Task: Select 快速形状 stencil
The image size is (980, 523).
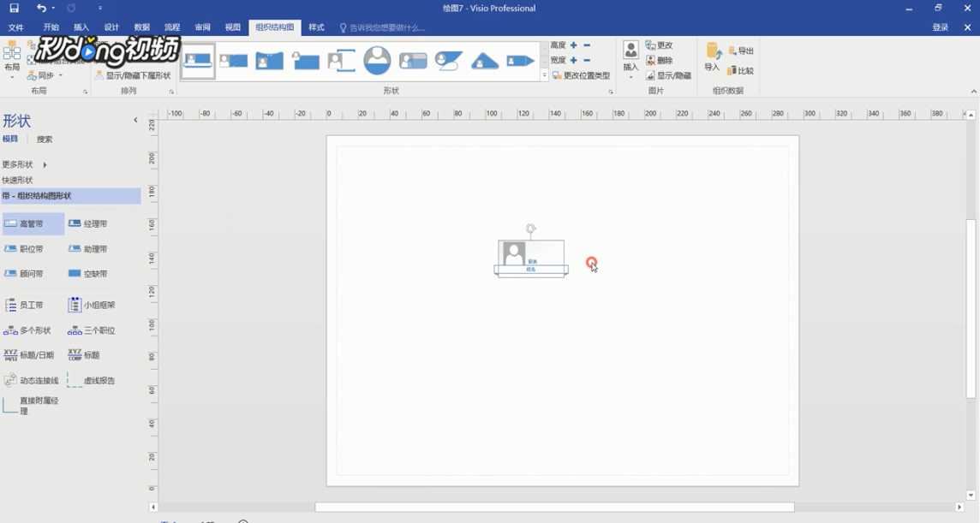Action: [x=17, y=180]
